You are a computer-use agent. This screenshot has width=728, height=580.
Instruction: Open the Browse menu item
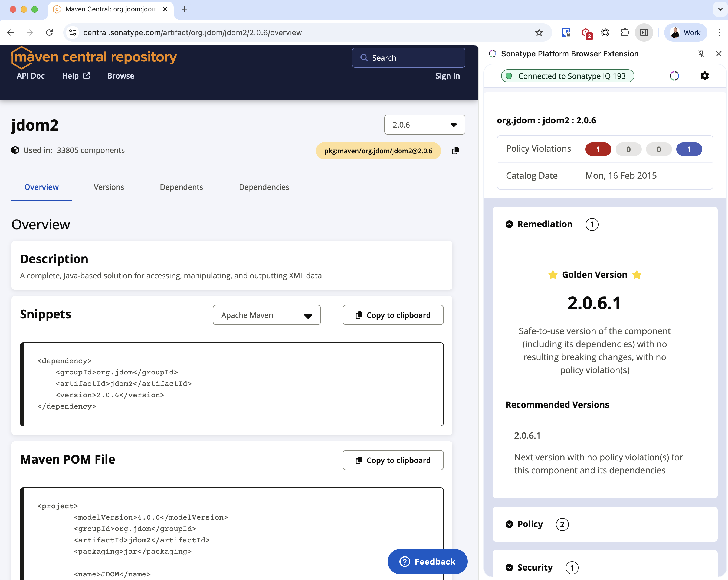(x=120, y=76)
